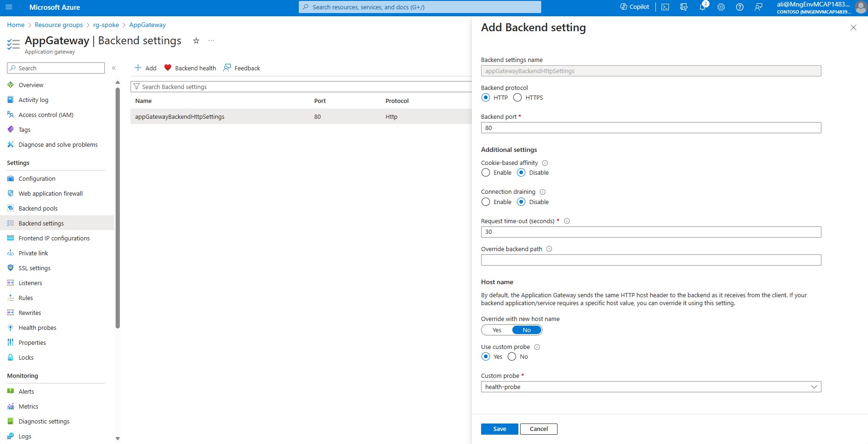The height and width of the screenshot is (444, 868).
Task: Show info for Request time-out
Action: point(567,221)
